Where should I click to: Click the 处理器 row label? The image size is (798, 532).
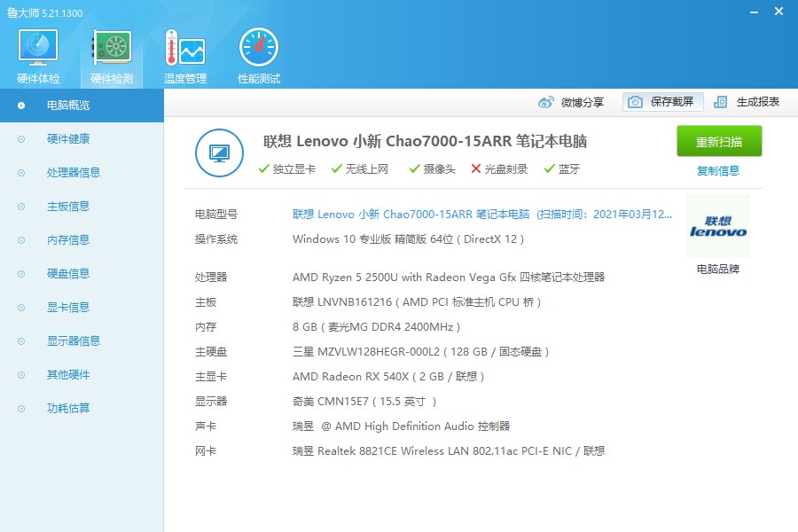tap(211, 278)
